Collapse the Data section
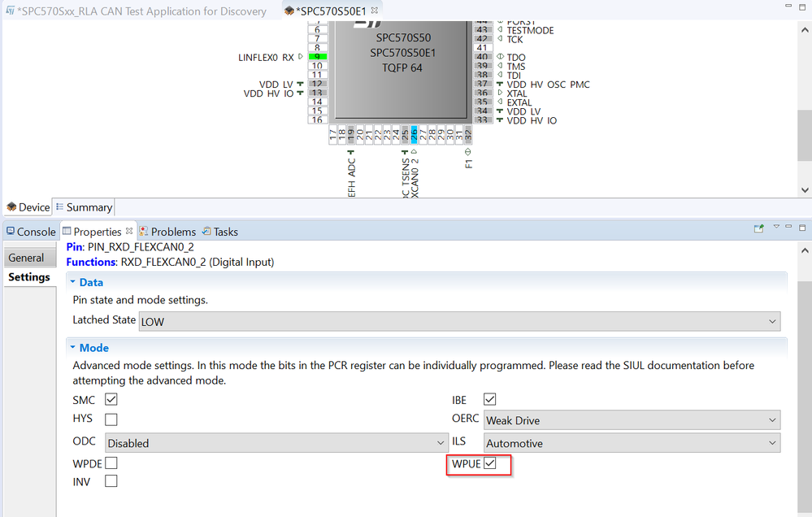The image size is (812, 517). click(x=73, y=282)
